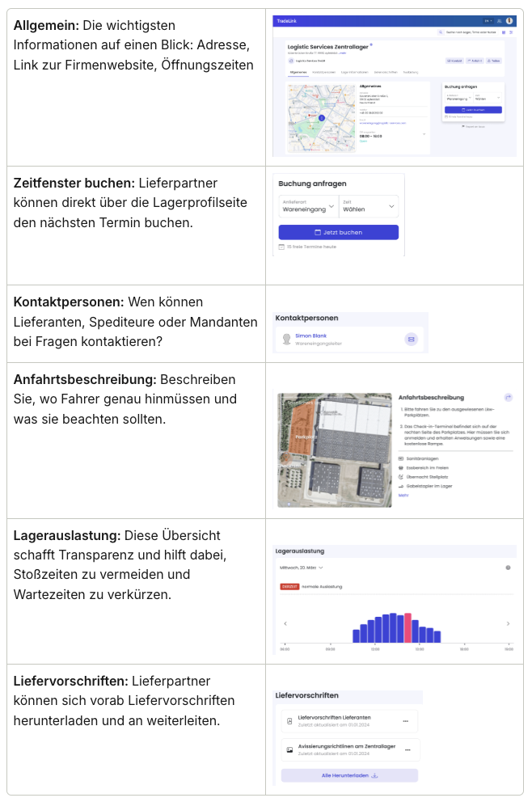The width and height of the screenshot is (532, 802).
Task: Click the TradeLink profile page screenshot
Action: [x=395, y=86]
